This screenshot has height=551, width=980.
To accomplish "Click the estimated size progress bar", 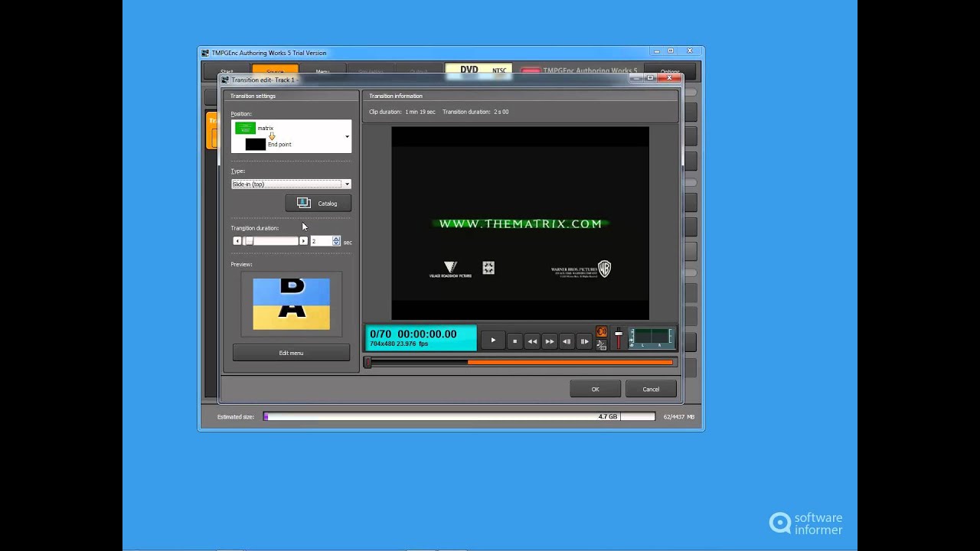I will 459,416.
